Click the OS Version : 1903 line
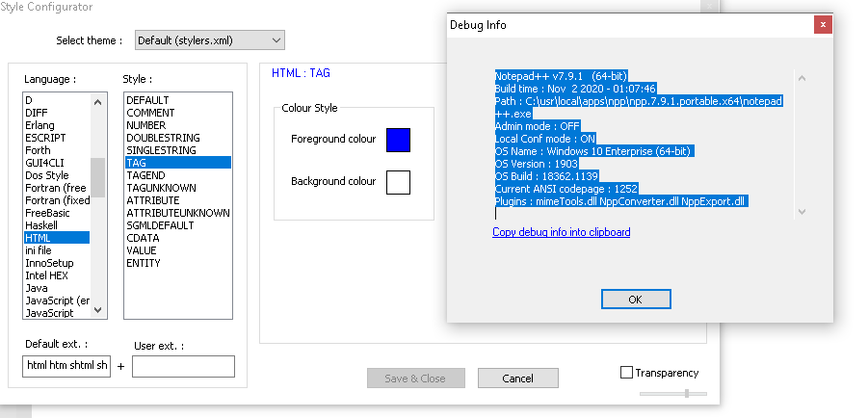The width and height of the screenshot is (868, 418). coord(537,164)
